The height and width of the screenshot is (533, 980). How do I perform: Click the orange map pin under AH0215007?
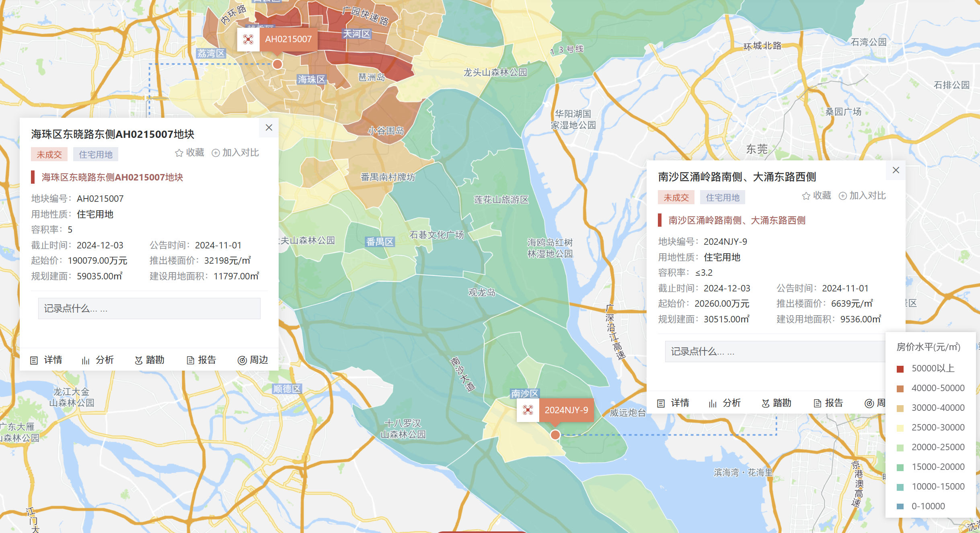[277, 64]
